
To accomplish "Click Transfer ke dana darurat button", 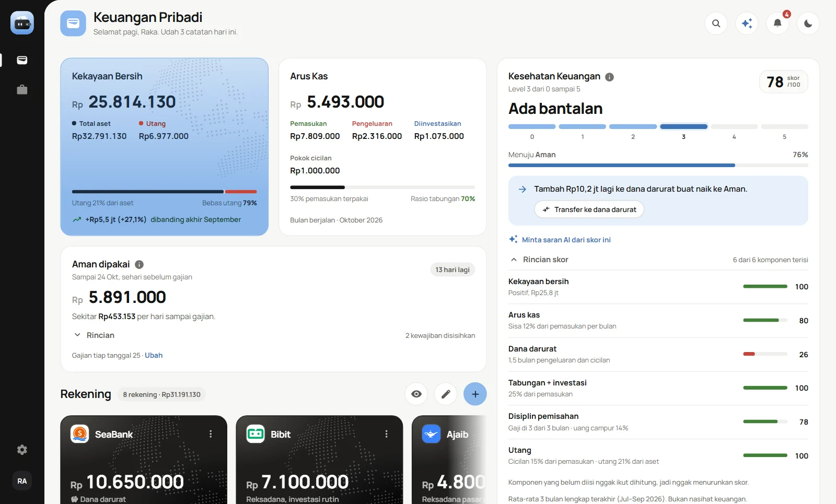I will coord(589,209).
